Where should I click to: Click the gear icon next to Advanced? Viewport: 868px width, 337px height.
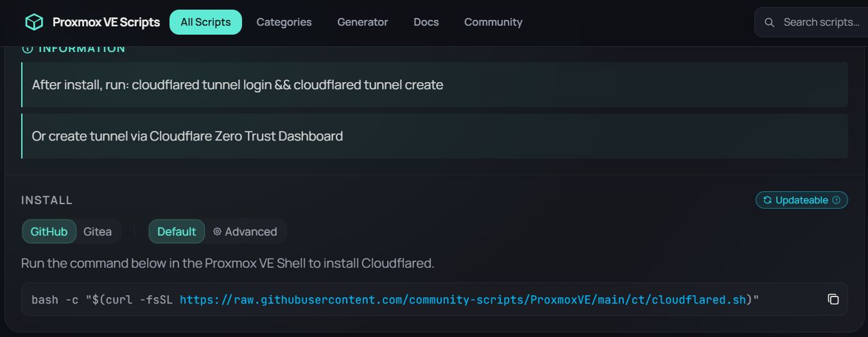click(x=217, y=232)
